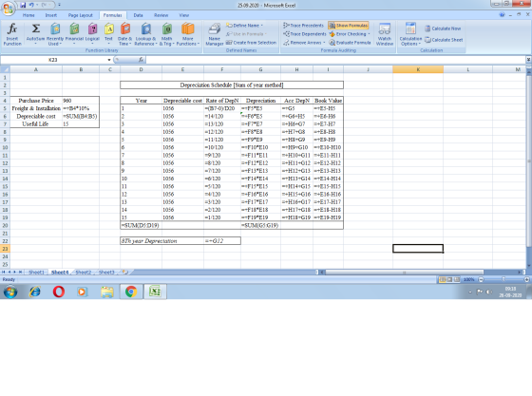The width and height of the screenshot is (532, 396).
Task: Open the Name Manager
Action: click(x=215, y=34)
